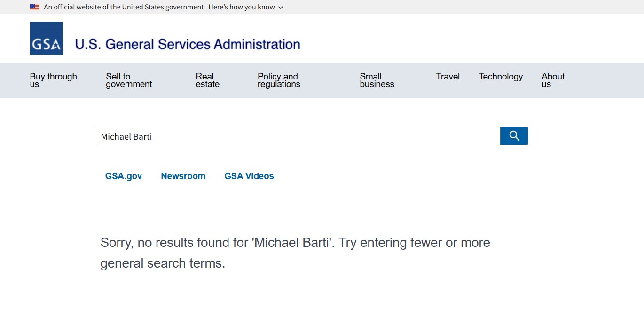The height and width of the screenshot is (333, 644).
Task: Open the Sell to government menu
Action: click(x=129, y=80)
